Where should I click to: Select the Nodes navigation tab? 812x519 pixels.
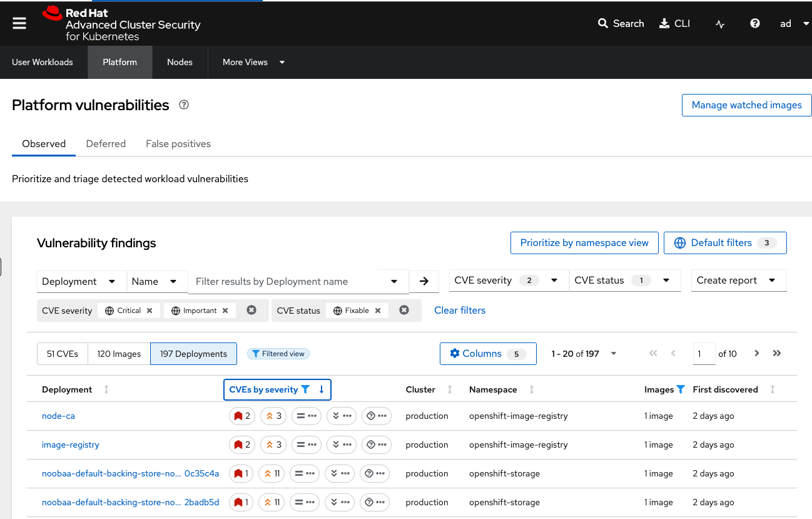pyautogui.click(x=180, y=62)
